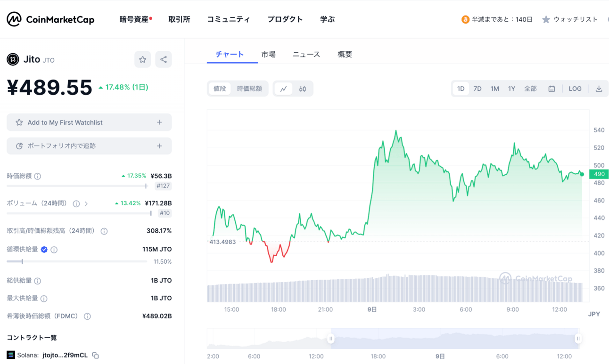Click the ¥489.02B FDMC value
This screenshot has width=609, height=364.
(x=157, y=316)
